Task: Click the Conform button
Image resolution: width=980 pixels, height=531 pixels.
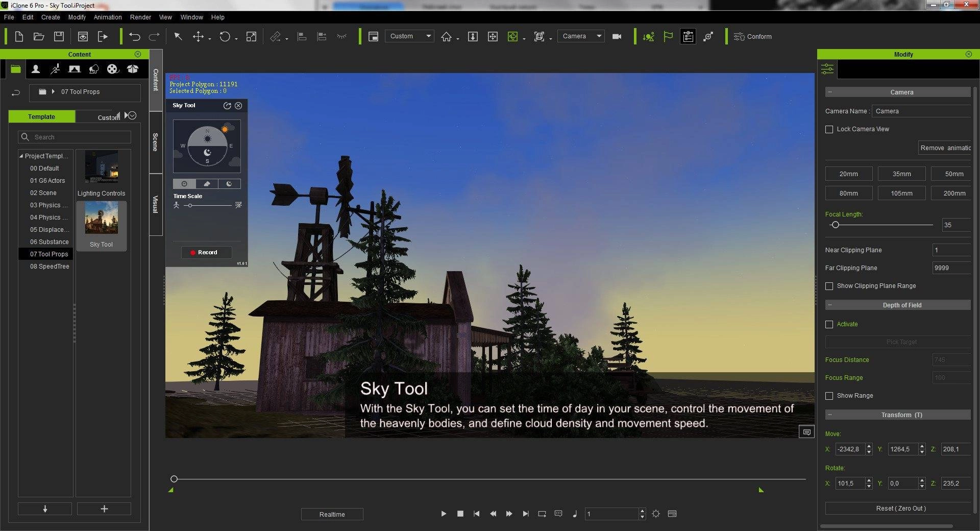Action: tap(752, 37)
